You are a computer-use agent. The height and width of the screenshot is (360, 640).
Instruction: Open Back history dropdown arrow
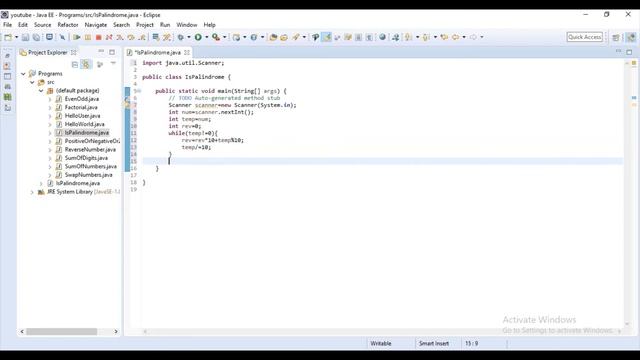[464, 37]
